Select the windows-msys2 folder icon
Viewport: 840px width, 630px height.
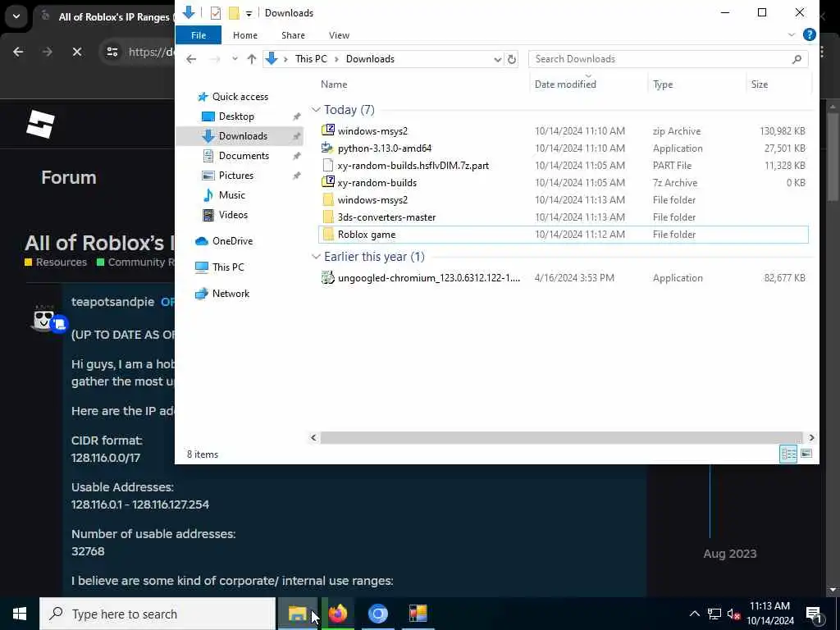(328, 200)
